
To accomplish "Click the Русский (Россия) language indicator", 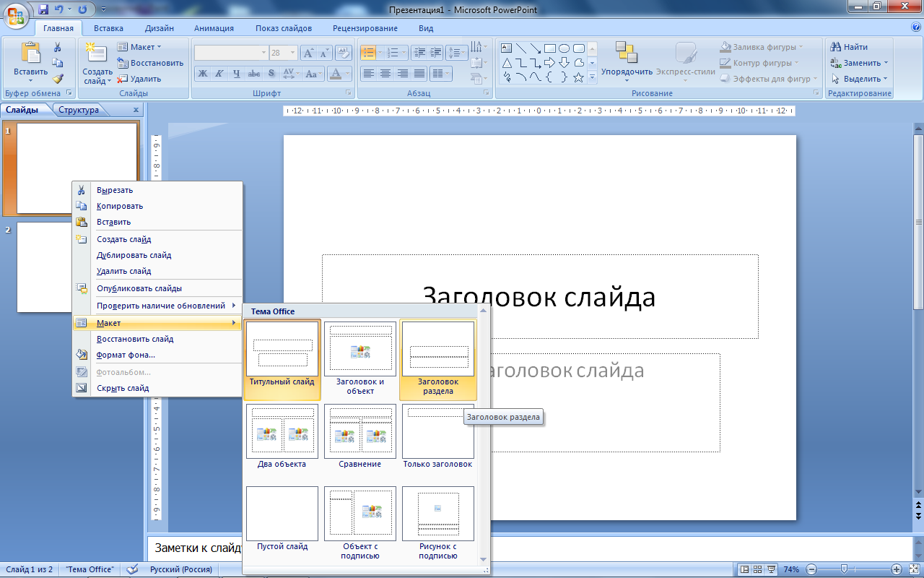I will tap(180, 569).
